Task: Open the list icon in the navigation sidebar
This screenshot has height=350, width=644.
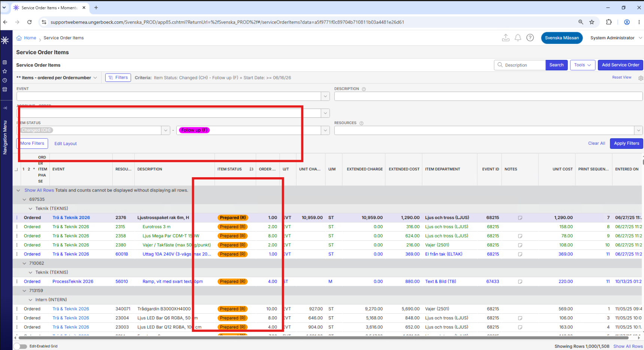Action: tap(5, 62)
